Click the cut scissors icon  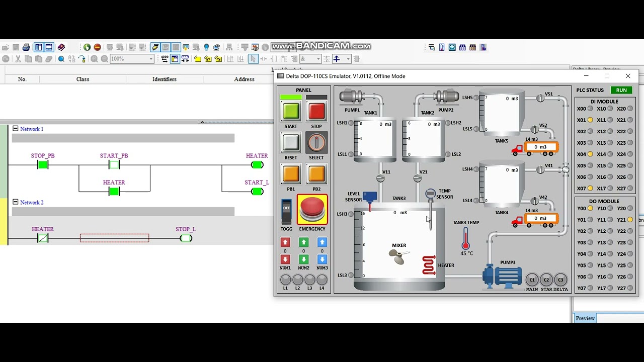(18, 59)
